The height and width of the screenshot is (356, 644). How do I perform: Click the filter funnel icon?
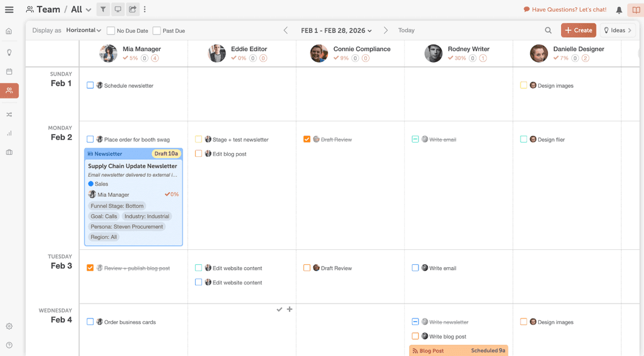(103, 10)
